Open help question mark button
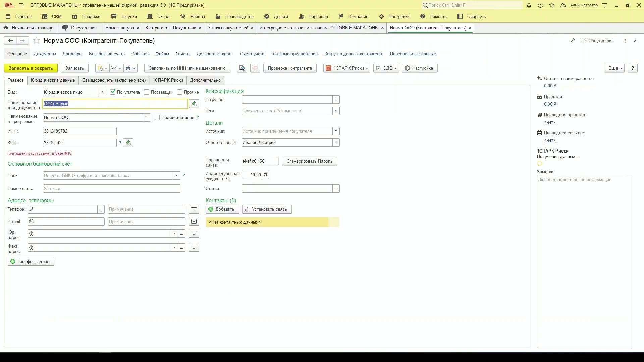Viewport: 644px width, 362px height. [x=633, y=68]
